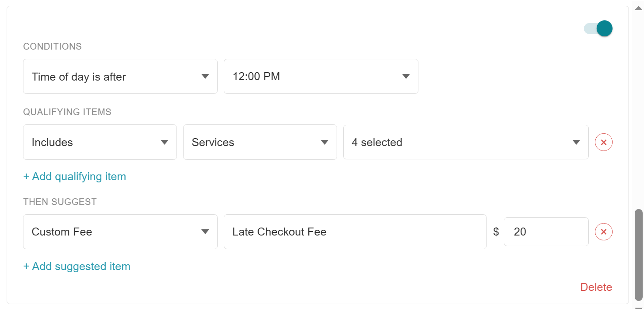Click '+ Add qualifying item' link

[75, 177]
